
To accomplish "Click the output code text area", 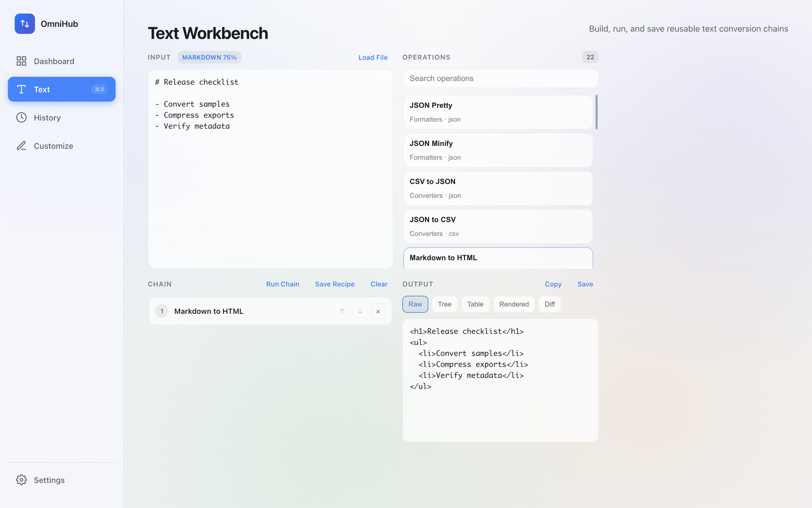I will (500, 380).
